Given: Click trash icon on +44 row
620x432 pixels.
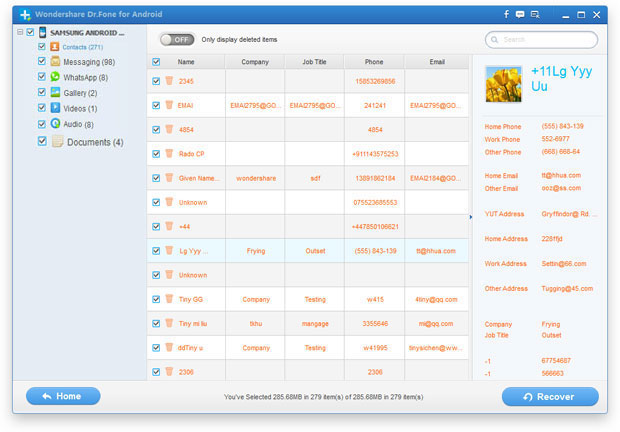Looking at the screenshot, I should (169, 226).
